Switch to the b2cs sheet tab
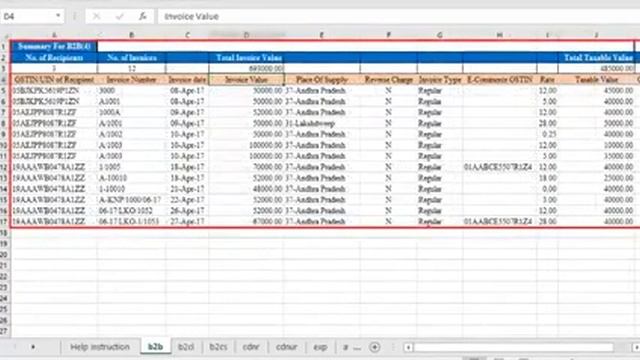The image size is (640, 360). 218,347
